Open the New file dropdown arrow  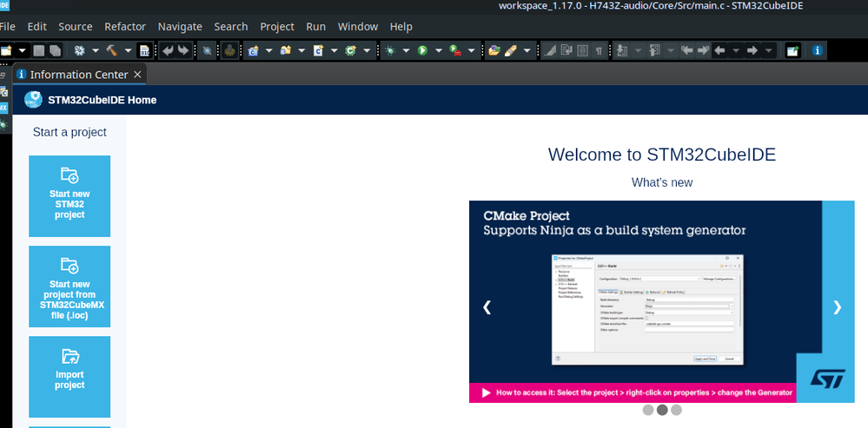tap(22, 51)
